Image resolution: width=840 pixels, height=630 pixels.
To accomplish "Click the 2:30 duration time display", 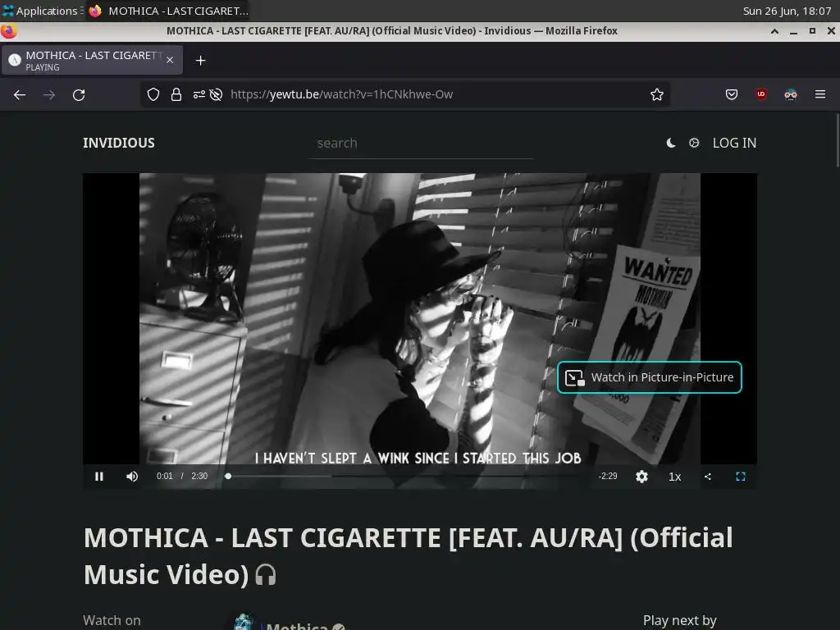I will pyautogui.click(x=199, y=476).
